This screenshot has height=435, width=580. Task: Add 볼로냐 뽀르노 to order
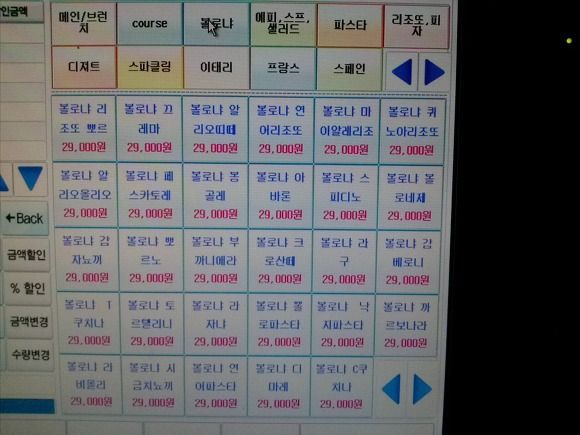point(151,260)
